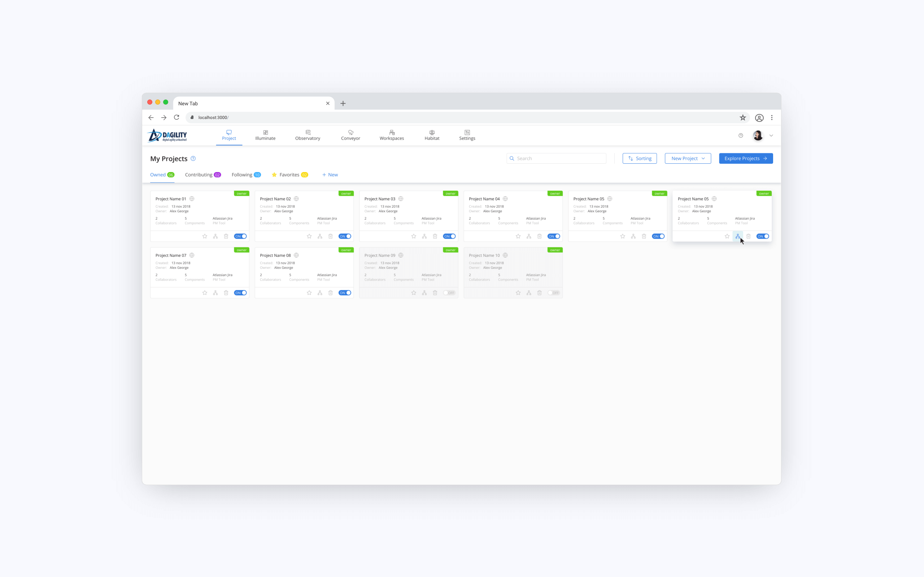The image size is (924, 577).
Task: Open the Observatory section icon
Action: tap(308, 132)
